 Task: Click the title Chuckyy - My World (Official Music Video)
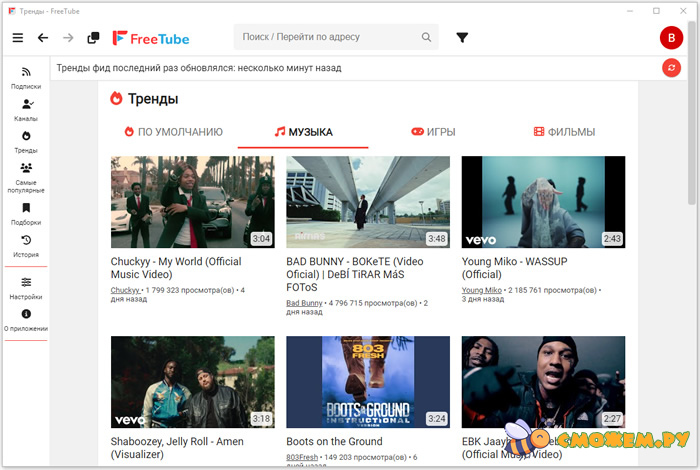tap(176, 268)
